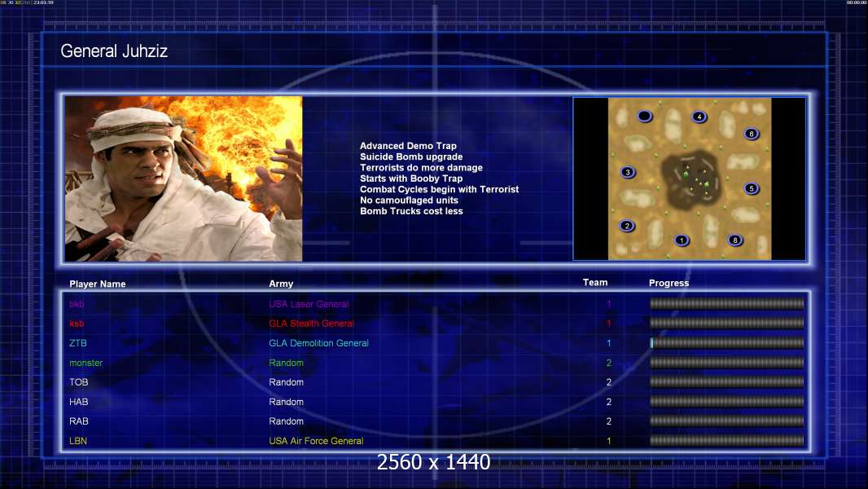Click the 'Army' column header
This screenshot has height=489, width=868.
click(281, 284)
